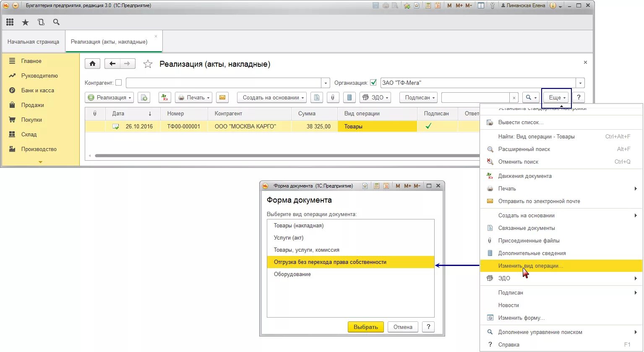The image size is (644, 352).
Task: Switch to Начальная страница tab
Action: tap(34, 42)
